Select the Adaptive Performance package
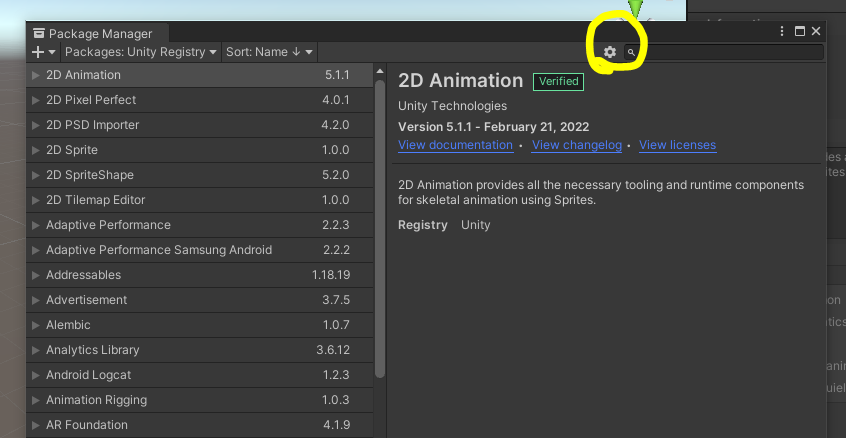Screen dimensions: 846x438 (x=200, y=225)
